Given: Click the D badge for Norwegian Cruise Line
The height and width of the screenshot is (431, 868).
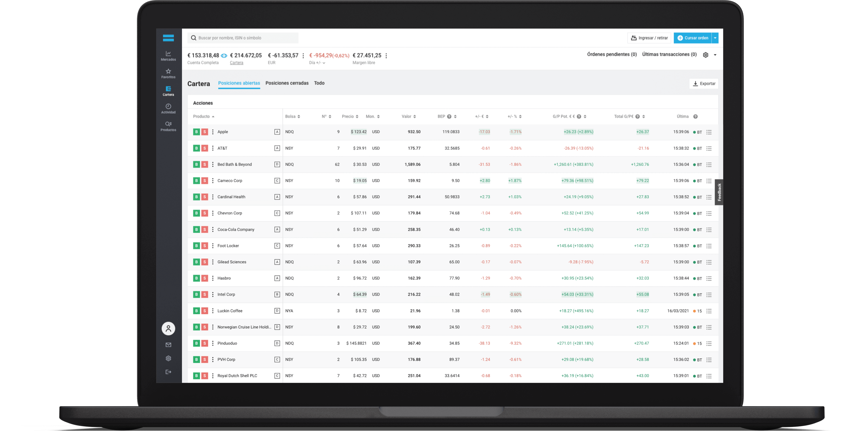Looking at the screenshot, I should click(277, 327).
